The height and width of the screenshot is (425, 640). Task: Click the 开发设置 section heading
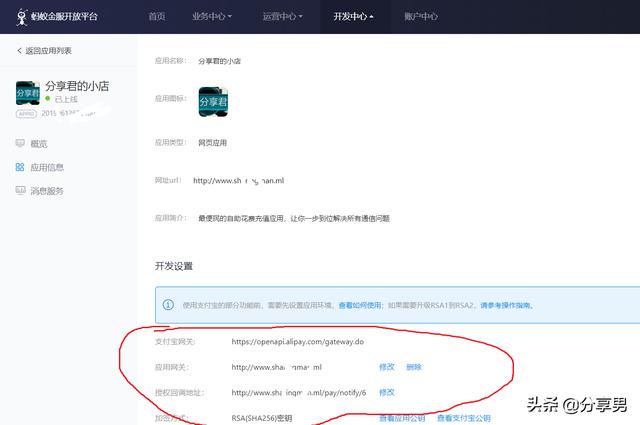pos(173,266)
